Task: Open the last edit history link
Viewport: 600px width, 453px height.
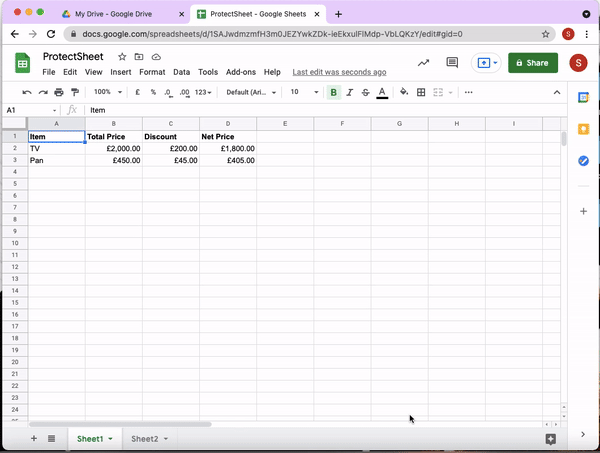Action: 339,72
